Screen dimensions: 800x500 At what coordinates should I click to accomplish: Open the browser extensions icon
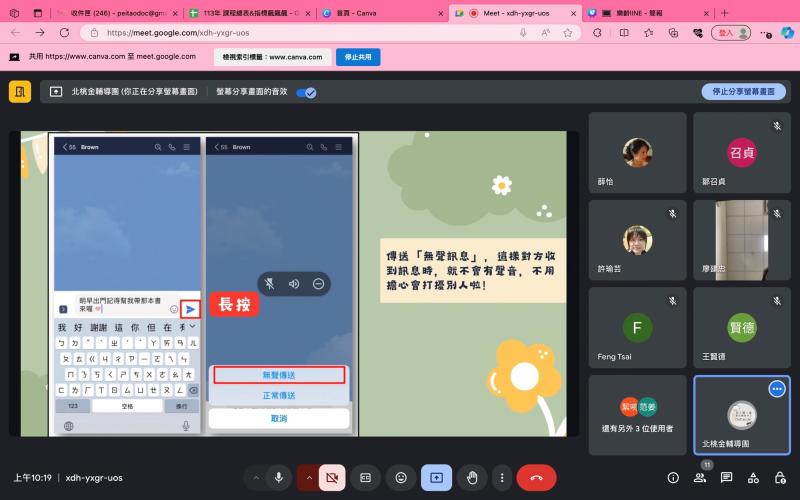click(597, 33)
